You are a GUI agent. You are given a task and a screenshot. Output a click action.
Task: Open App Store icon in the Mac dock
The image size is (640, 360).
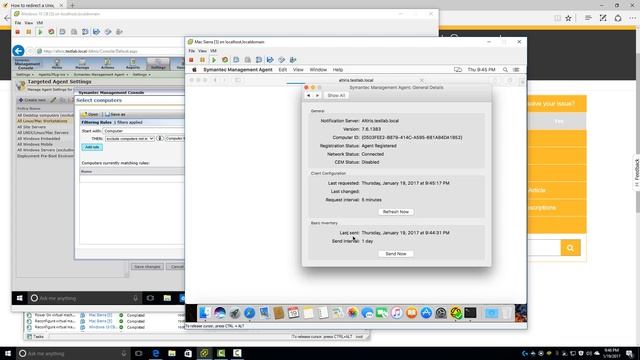[426, 313]
